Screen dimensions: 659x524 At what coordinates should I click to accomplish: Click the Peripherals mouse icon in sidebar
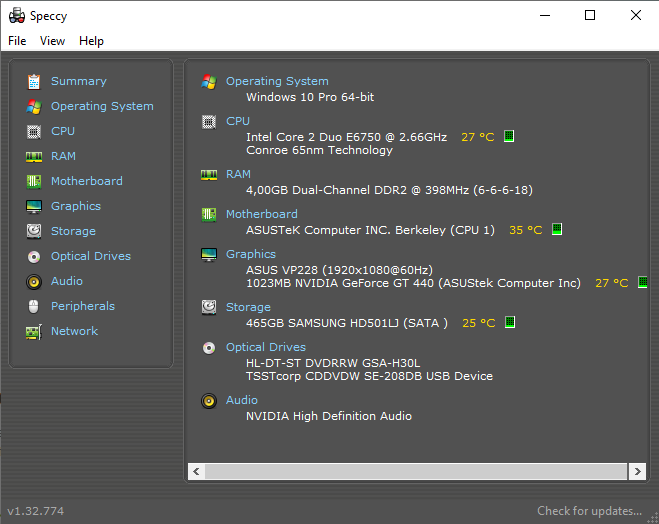[34, 307]
